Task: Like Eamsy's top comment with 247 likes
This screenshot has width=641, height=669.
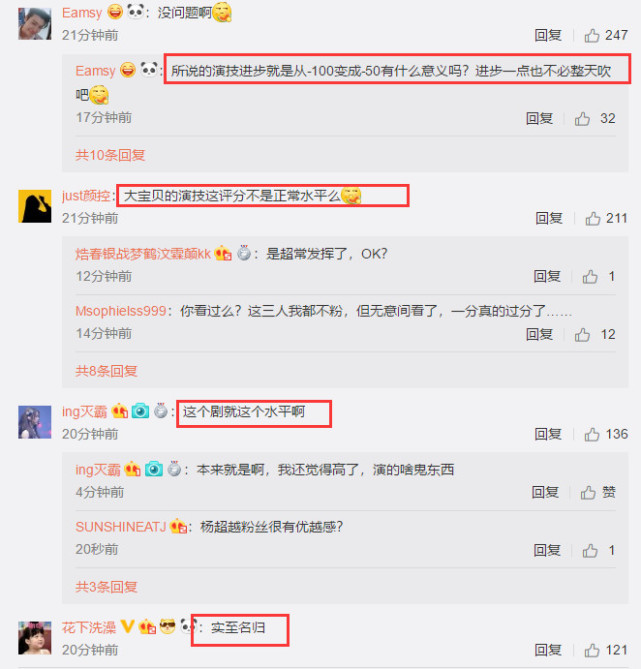Action: click(592, 35)
